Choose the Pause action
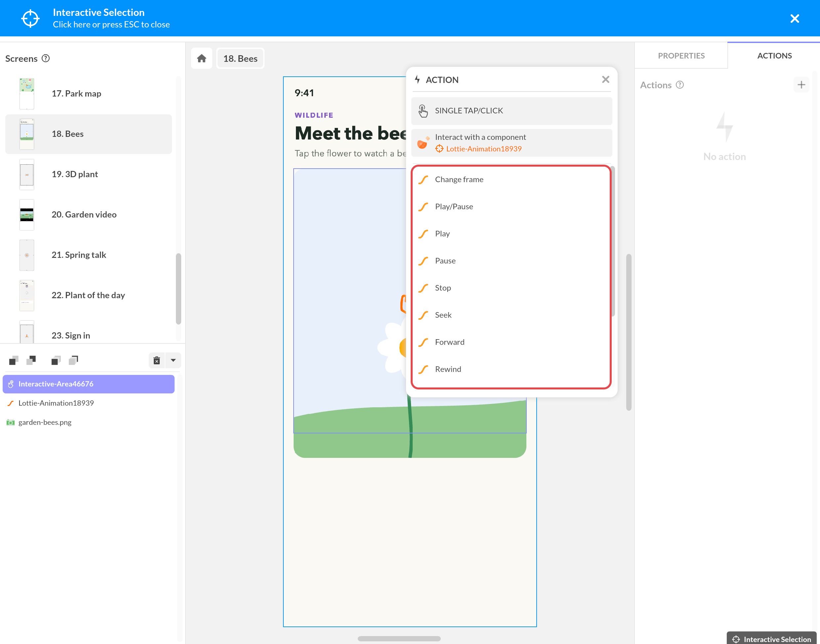 (512, 261)
